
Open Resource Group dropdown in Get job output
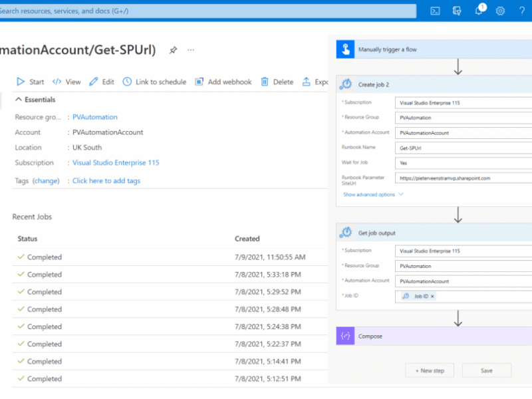(x=464, y=267)
